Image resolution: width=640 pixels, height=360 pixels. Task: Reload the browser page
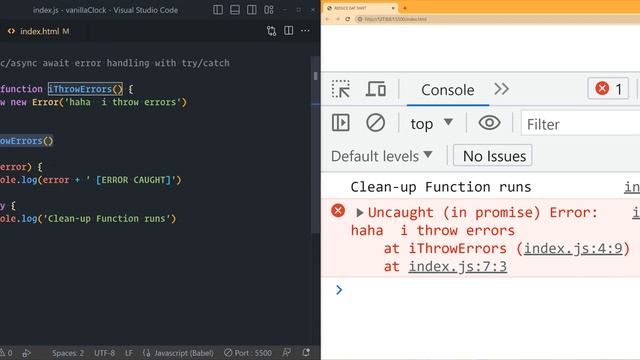[347, 19]
